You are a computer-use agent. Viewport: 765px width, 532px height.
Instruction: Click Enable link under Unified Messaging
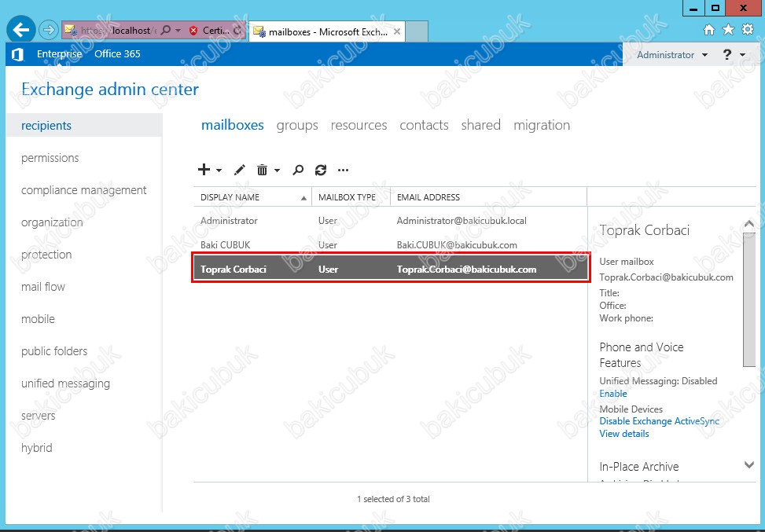612,394
